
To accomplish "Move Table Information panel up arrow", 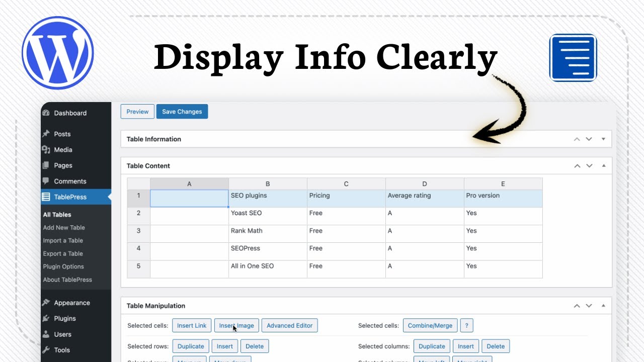I will tap(577, 139).
